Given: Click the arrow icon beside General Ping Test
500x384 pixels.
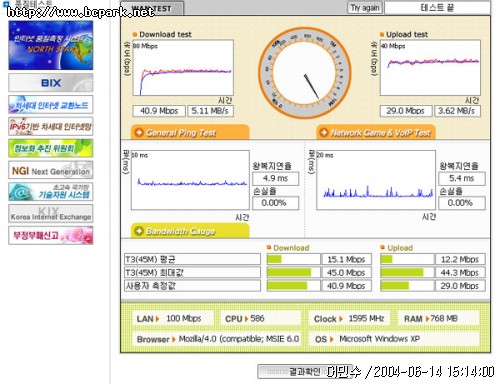Looking at the screenshot, I should tap(139, 132).
